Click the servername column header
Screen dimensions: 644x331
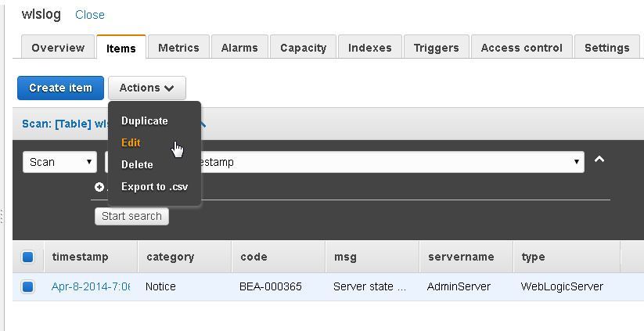[x=461, y=257]
